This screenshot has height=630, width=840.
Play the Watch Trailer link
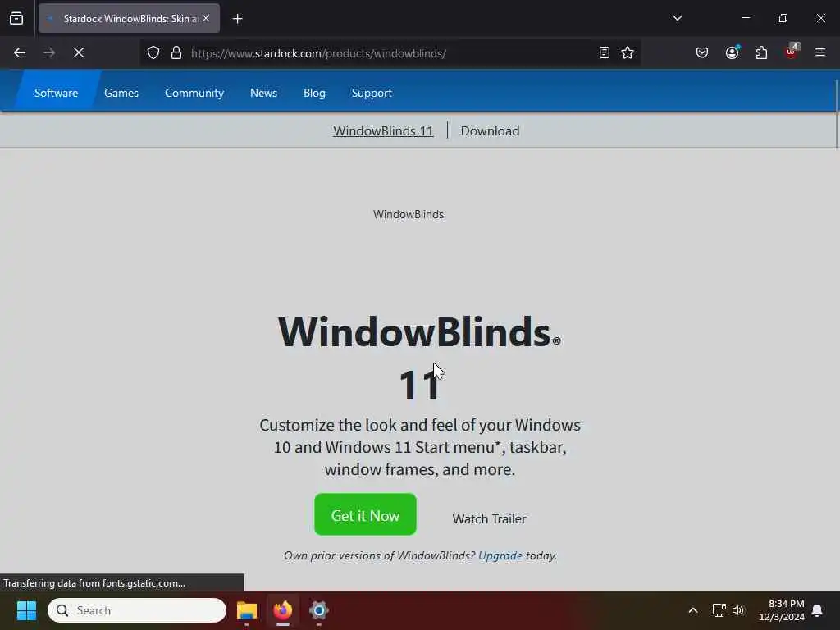pos(489,518)
